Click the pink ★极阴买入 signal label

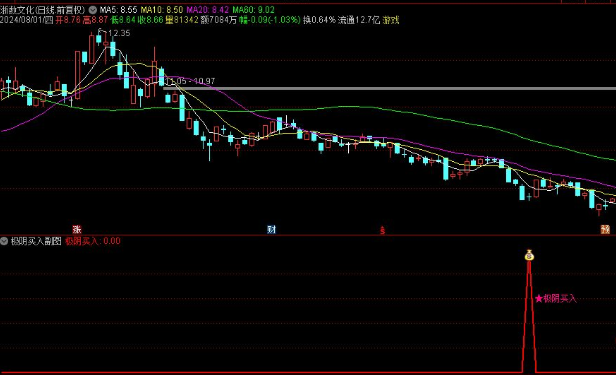556,299
